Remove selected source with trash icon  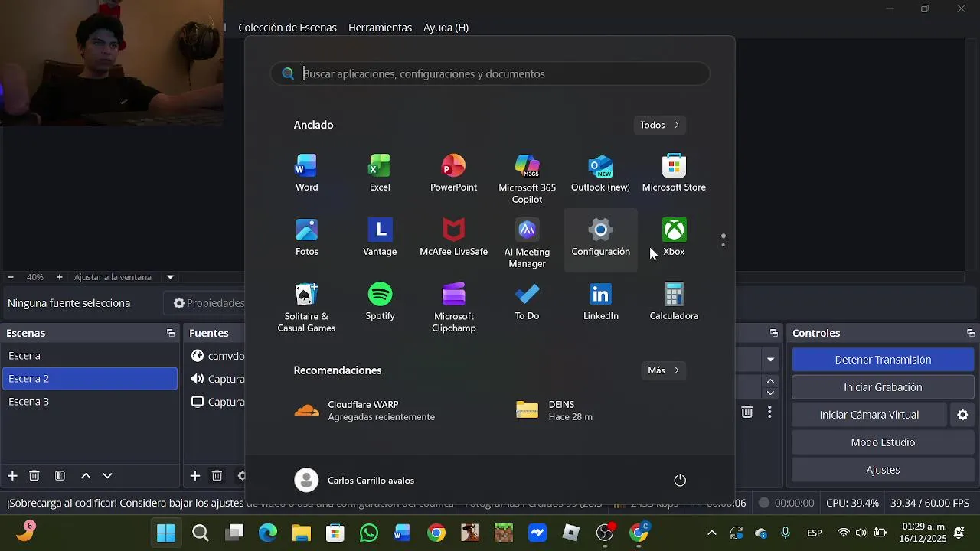point(217,476)
